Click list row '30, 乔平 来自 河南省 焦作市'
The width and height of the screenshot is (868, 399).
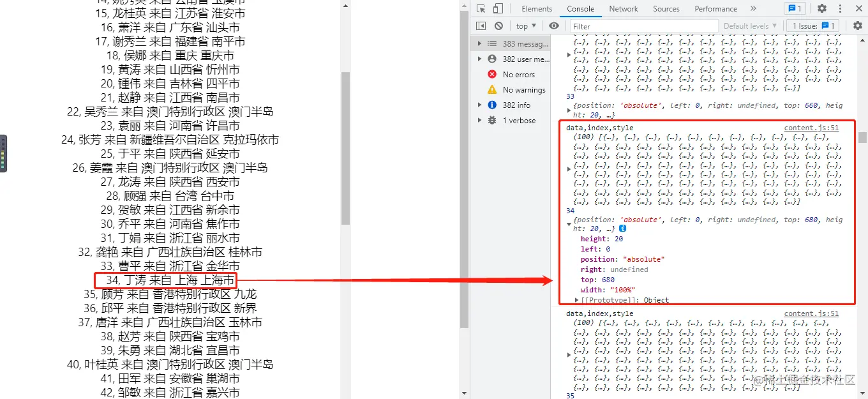(170, 224)
